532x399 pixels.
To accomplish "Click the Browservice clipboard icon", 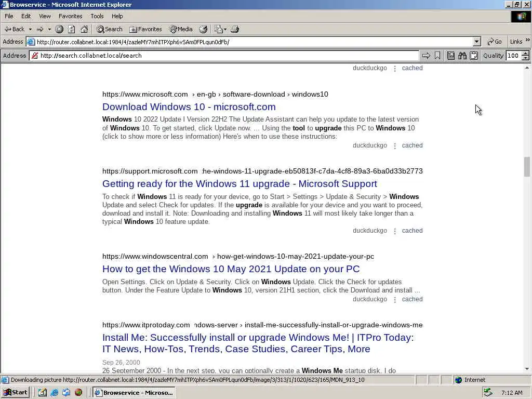I will (474, 55).
